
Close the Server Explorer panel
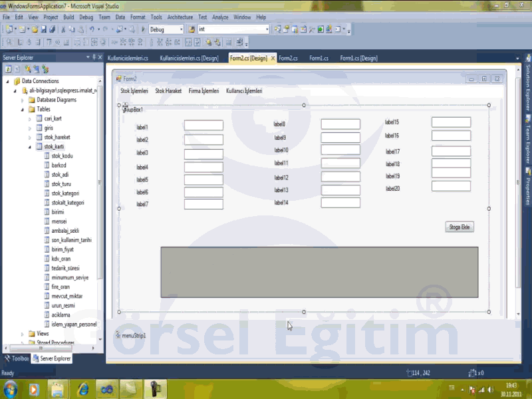pyautogui.click(x=100, y=57)
